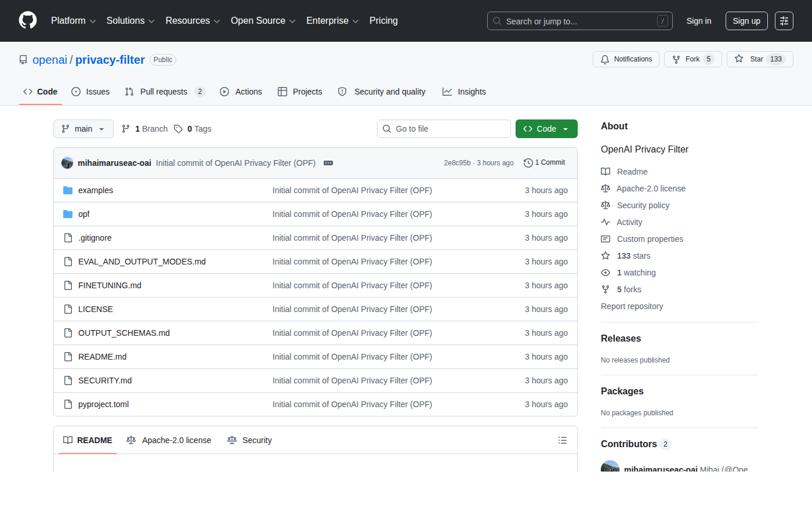This screenshot has width=812, height=522.
Task: Open the 1 Commit history link
Action: (x=544, y=163)
